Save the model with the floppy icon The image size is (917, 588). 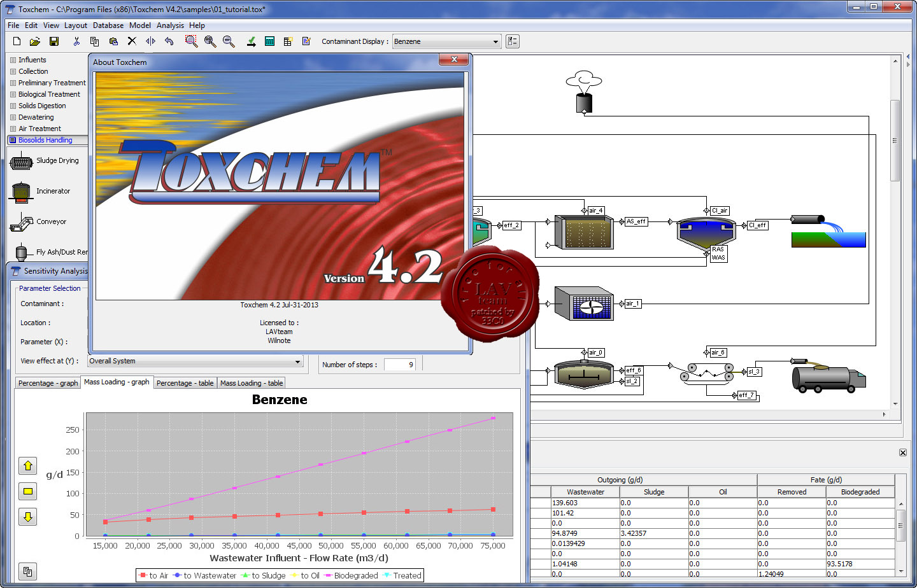pyautogui.click(x=54, y=41)
